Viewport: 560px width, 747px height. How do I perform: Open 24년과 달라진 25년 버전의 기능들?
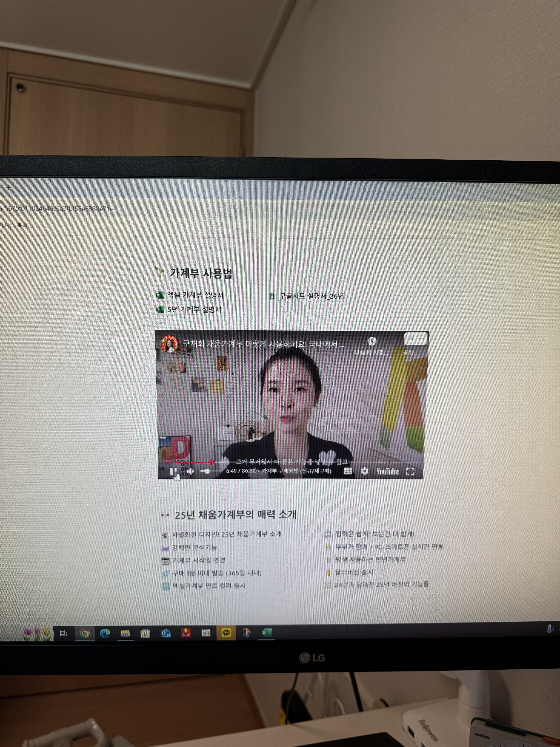pyautogui.click(x=382, y=585)
